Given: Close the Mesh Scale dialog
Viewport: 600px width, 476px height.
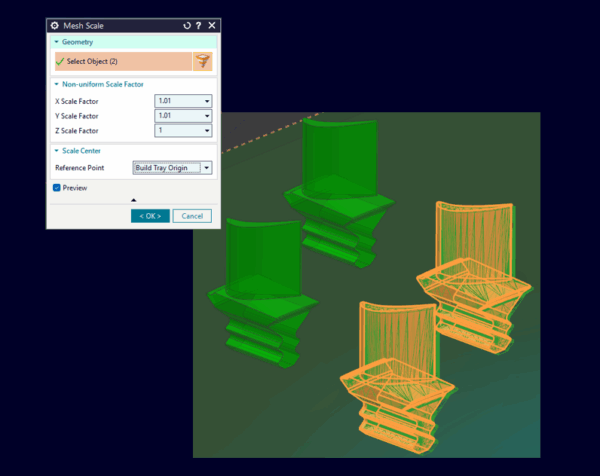Looking at the screenshot, I should (211, 25).
